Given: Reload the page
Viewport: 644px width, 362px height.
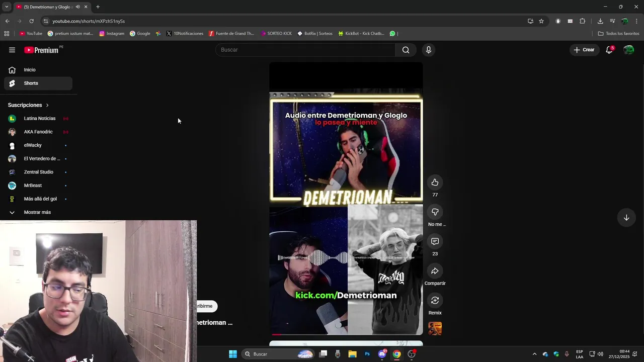Looking at the screenshot, I should (31, 21).
